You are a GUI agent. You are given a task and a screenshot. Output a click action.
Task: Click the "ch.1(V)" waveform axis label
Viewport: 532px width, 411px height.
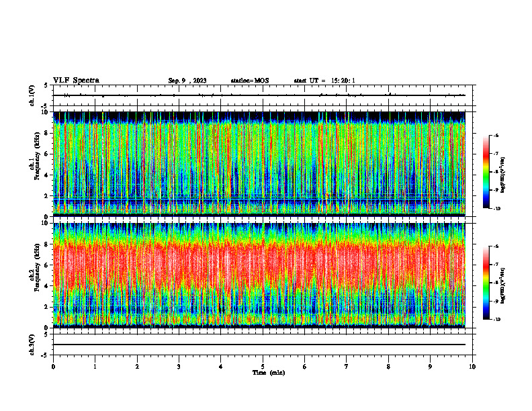[32, 95]
